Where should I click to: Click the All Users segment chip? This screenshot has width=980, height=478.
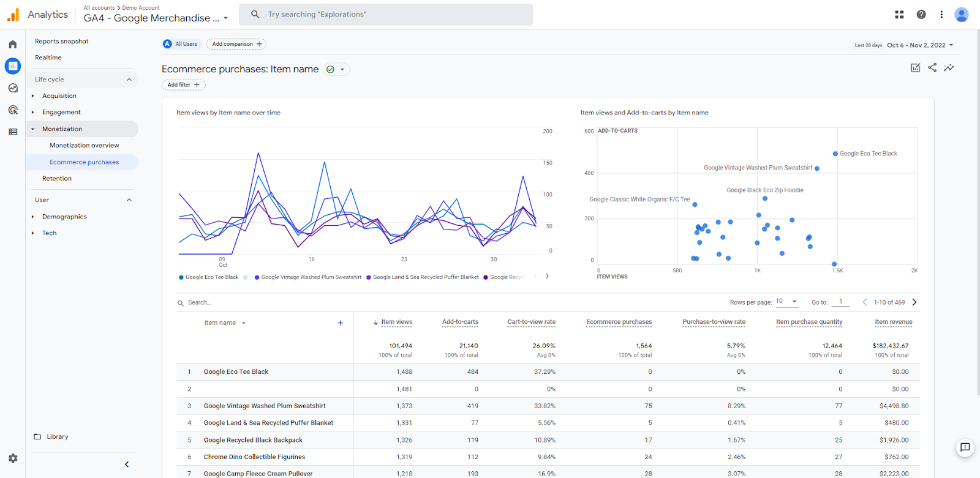click(181, 44)
